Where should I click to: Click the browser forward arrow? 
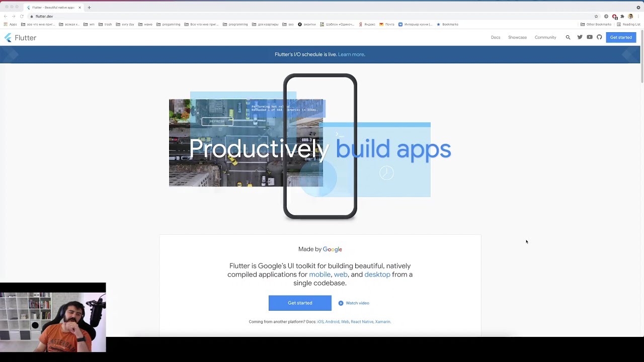point(14,16)
